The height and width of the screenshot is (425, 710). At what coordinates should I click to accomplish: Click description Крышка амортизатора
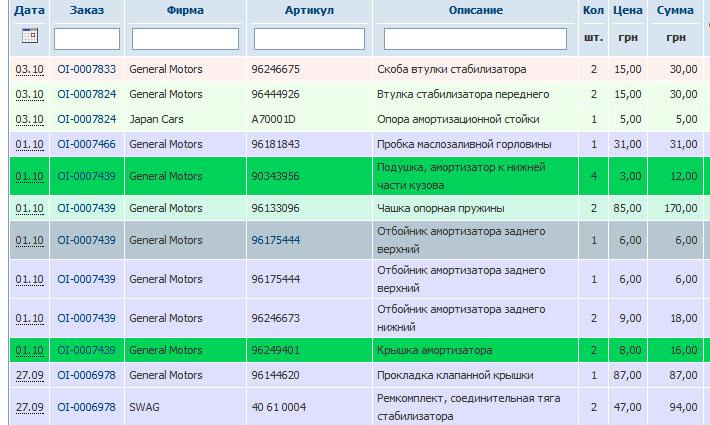tap(435, 350)
